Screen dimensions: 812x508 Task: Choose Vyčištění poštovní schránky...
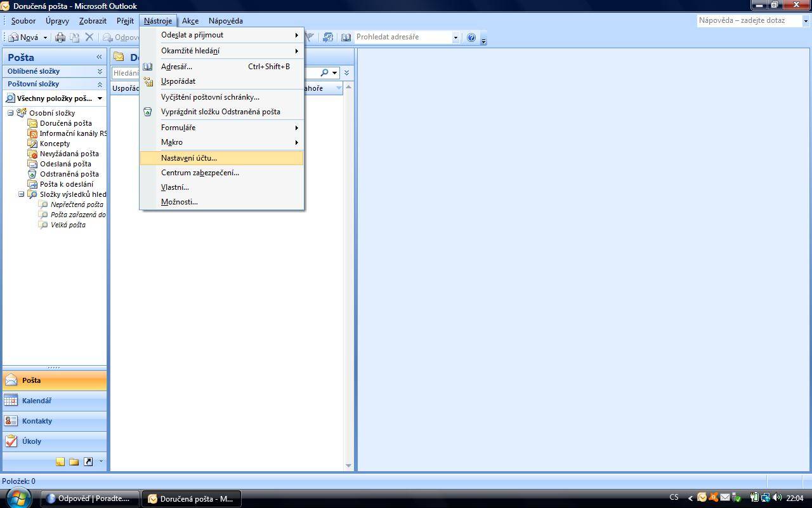221,97
